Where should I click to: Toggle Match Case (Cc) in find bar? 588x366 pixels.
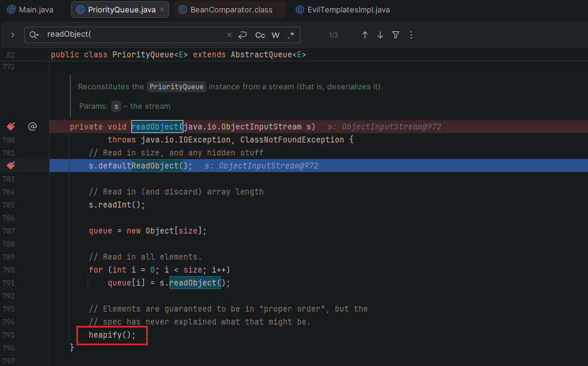click(260, 35)
